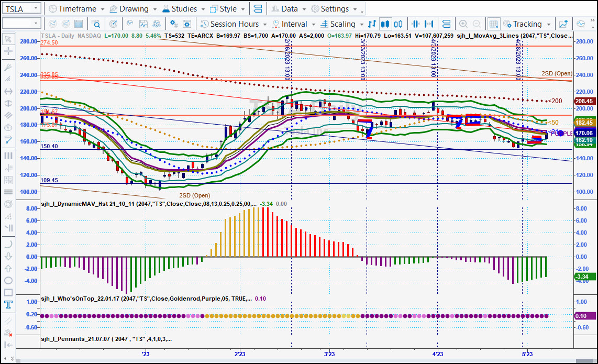
Task: Open the window gear settings icon
Action: click(187, 24)
